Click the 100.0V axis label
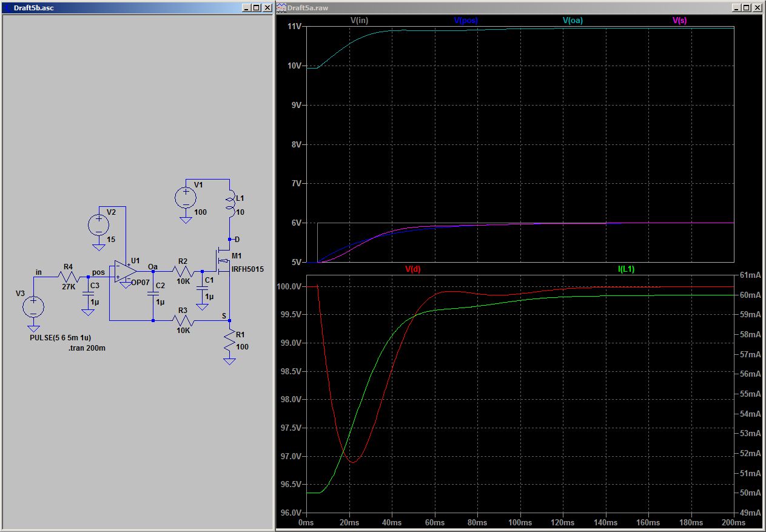The image size is (766, 532). tap(290, 286)
